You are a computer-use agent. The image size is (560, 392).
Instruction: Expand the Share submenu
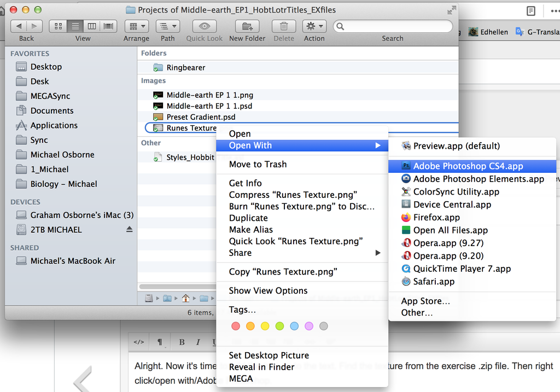click(302, 253)
